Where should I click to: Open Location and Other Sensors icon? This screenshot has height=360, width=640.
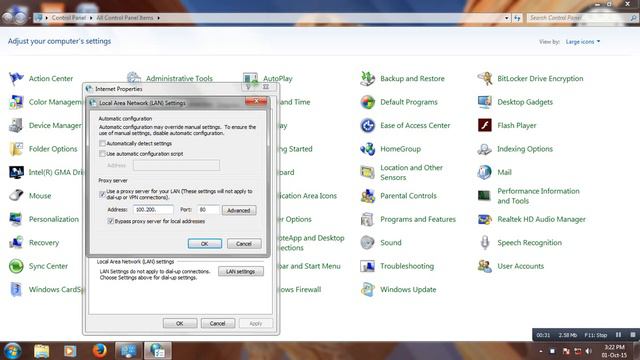click(x=367, y=172)
